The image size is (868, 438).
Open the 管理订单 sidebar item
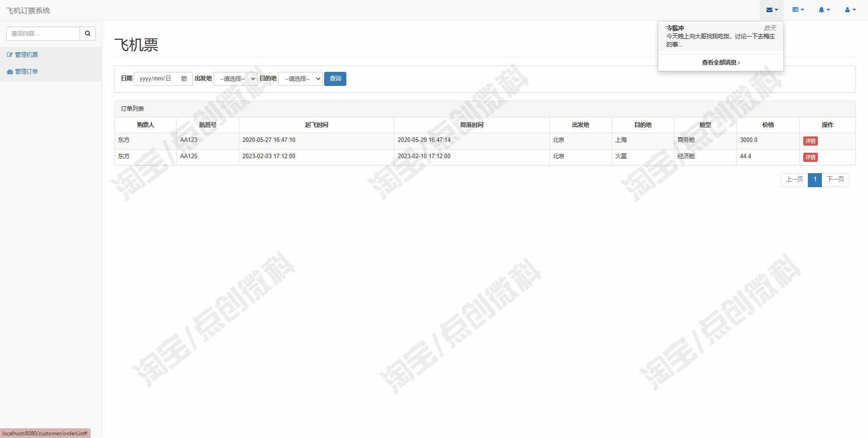(51, 71)
